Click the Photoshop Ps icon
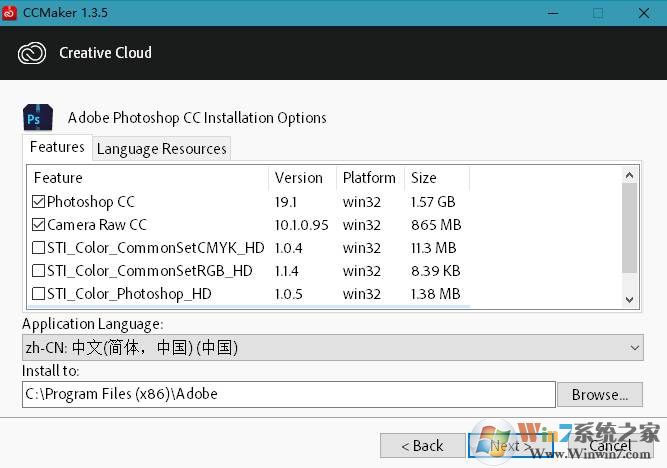 pyautogui.click(x=38, y=118)
